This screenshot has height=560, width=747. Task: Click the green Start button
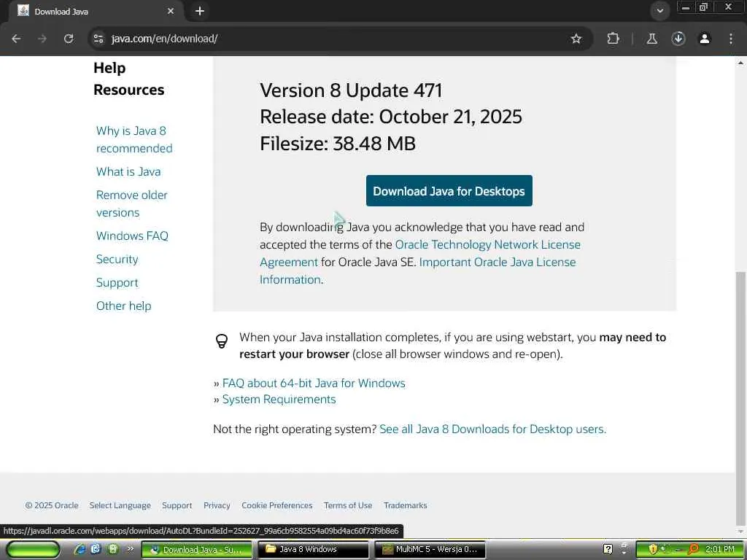tap(34, 549)
